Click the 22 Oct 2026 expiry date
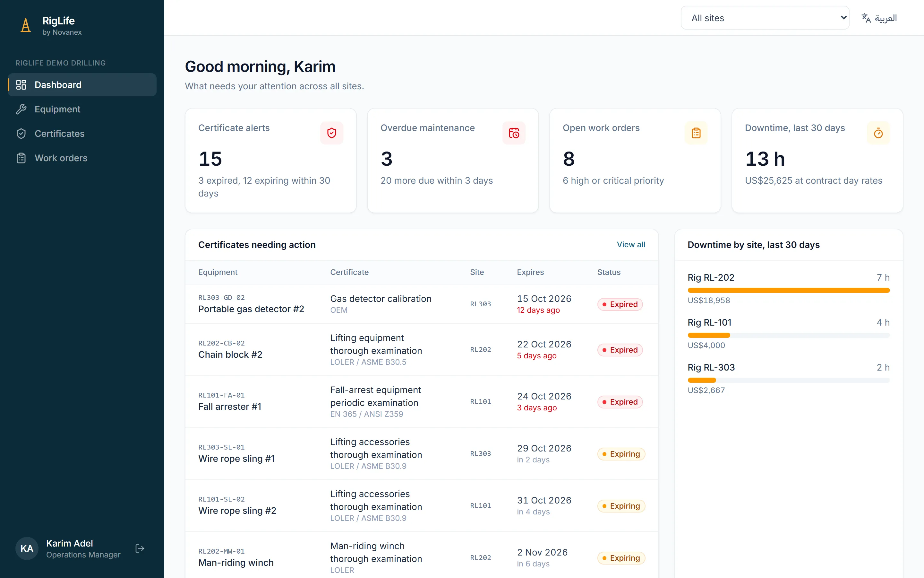Viewport: 924px width, 578px height. pyautogui.click(x=544, y=344)
